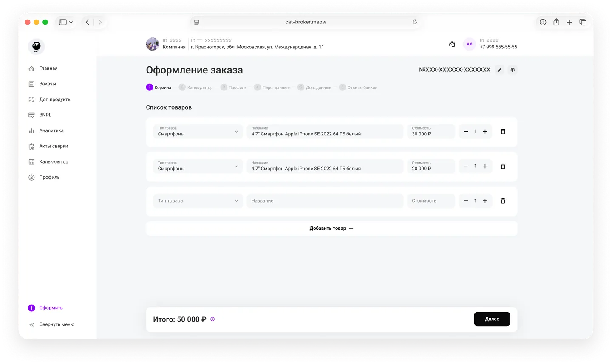612x364 pixels.
Task: Delete the first iPhone item with trash icon
Action: coord(503,131)
